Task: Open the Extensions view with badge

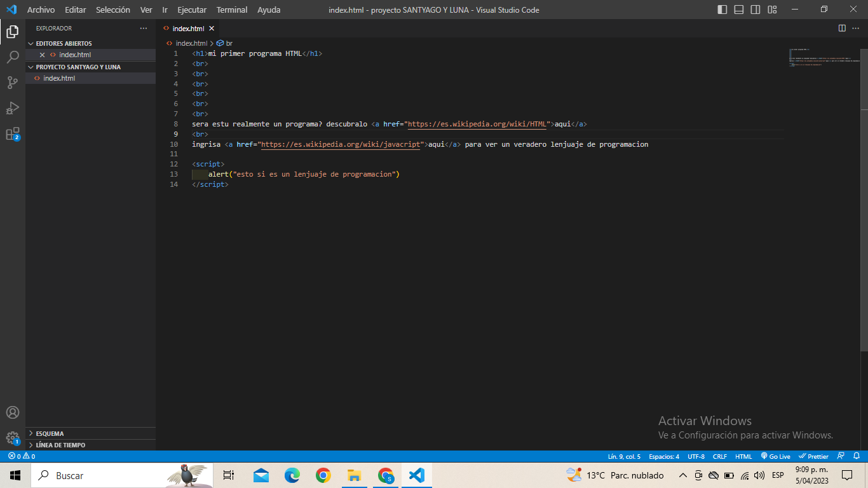Action: coord(13,134)
